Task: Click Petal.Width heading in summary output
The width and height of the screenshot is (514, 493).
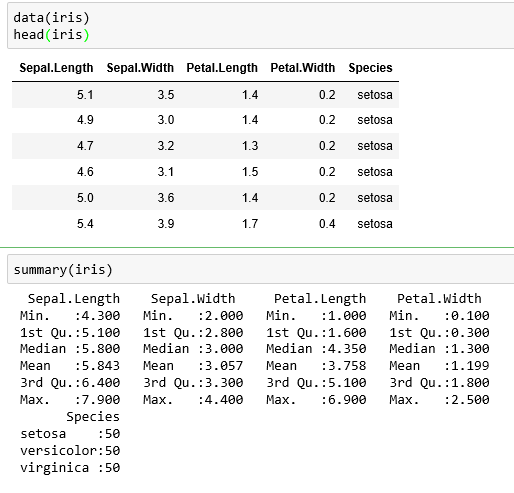Action: (439, 299)
